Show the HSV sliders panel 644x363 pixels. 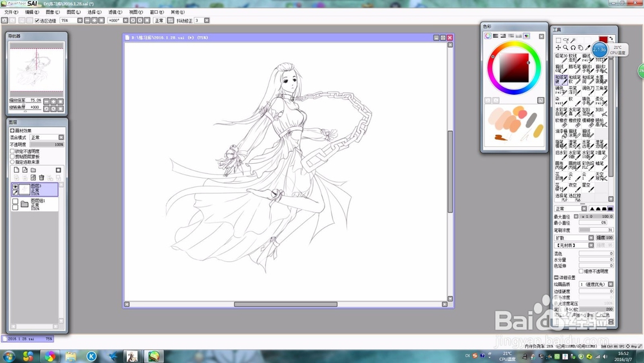[x=503, y=36]
